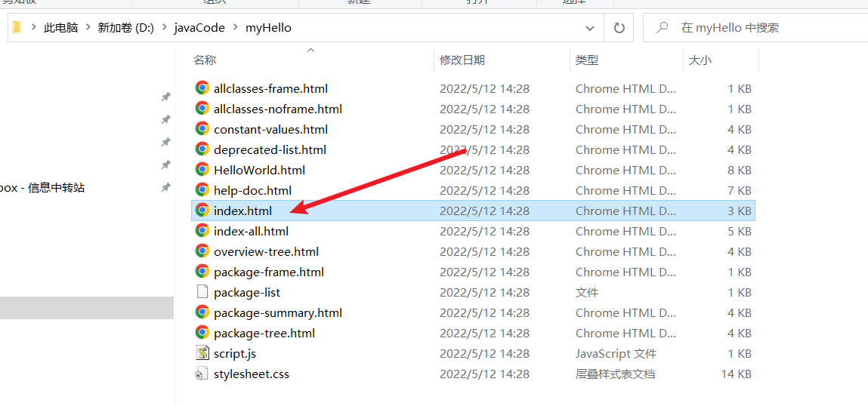Click the 5 KB size of index-all.html
The height and width of the screenshot is (406, 868).
[740, 231]
